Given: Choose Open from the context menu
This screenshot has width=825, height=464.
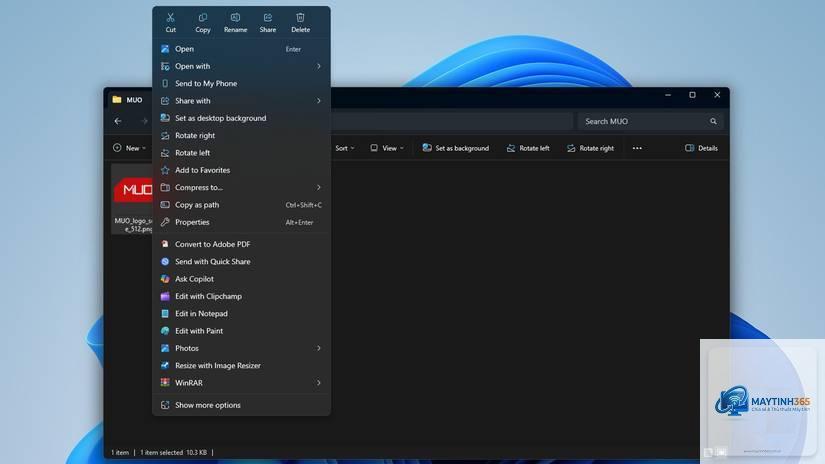Looking at the screenshot, I should click(242, 49).
